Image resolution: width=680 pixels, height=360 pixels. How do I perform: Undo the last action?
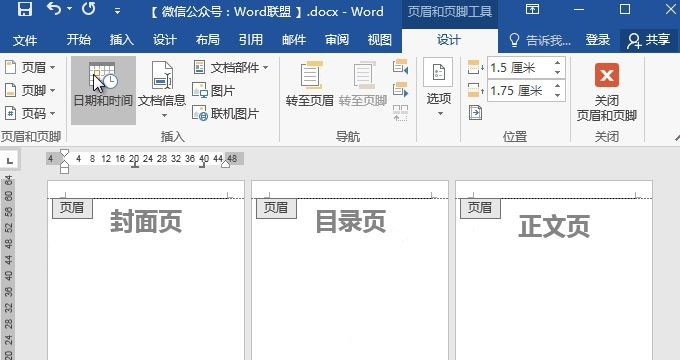(x=54, y=9)
